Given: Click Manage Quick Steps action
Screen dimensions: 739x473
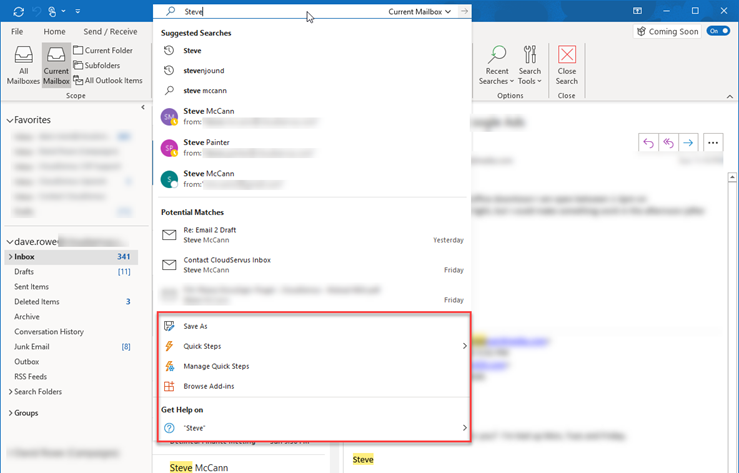Looking at the screenshot, I should click(314, 366).
